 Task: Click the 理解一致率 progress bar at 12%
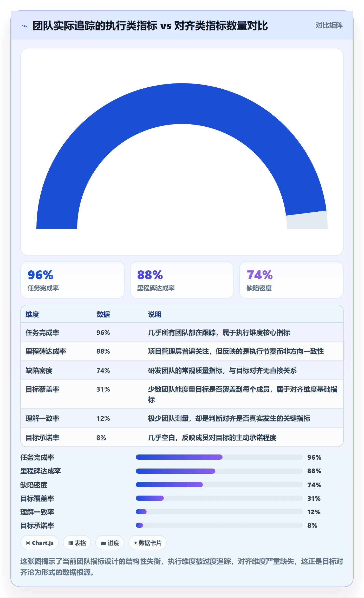click(219, 512)
